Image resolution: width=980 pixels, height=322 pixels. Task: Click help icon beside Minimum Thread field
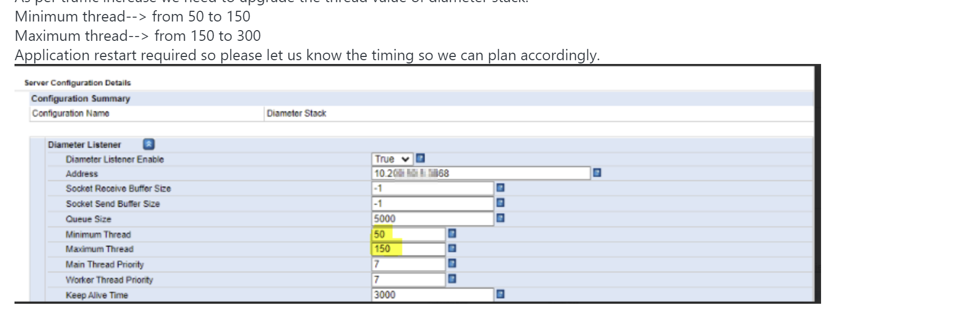click(x=452, y=234)
